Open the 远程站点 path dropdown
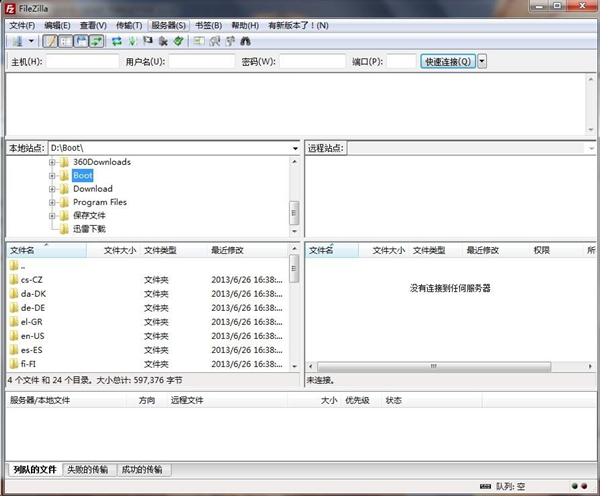600x496 pixels. (x=591, y=148)
